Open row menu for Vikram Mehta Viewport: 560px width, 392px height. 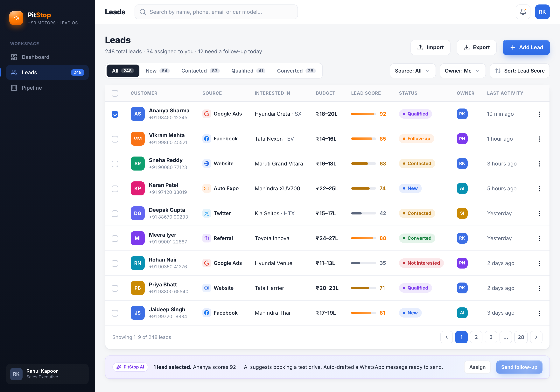point(540,139)
